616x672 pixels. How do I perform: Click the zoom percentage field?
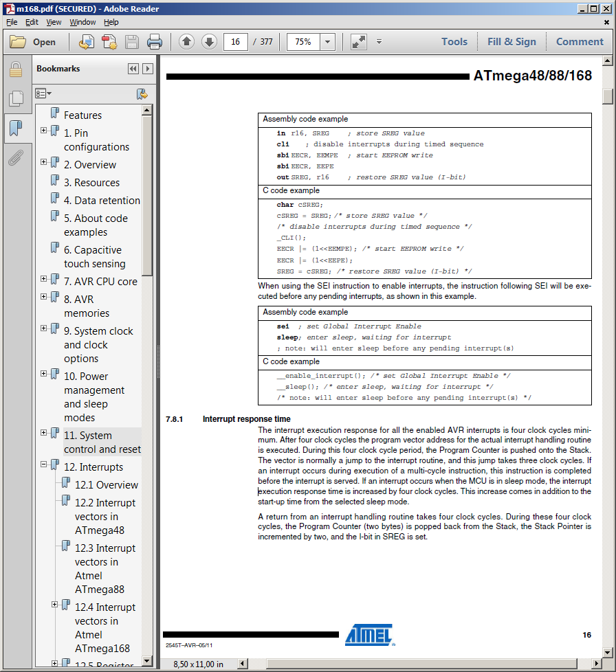303,42
